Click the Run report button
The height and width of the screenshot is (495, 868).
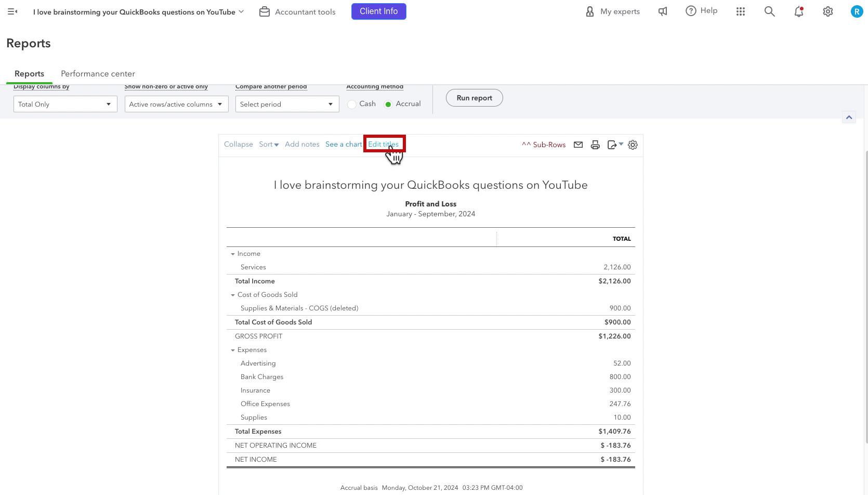click(x=475, y=98)
